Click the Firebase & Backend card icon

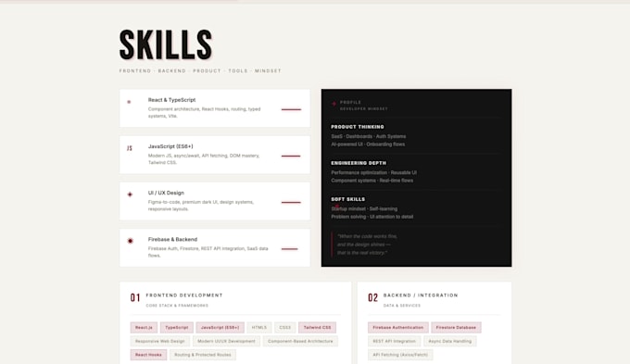pyautogui.click(x=131, y=241)
